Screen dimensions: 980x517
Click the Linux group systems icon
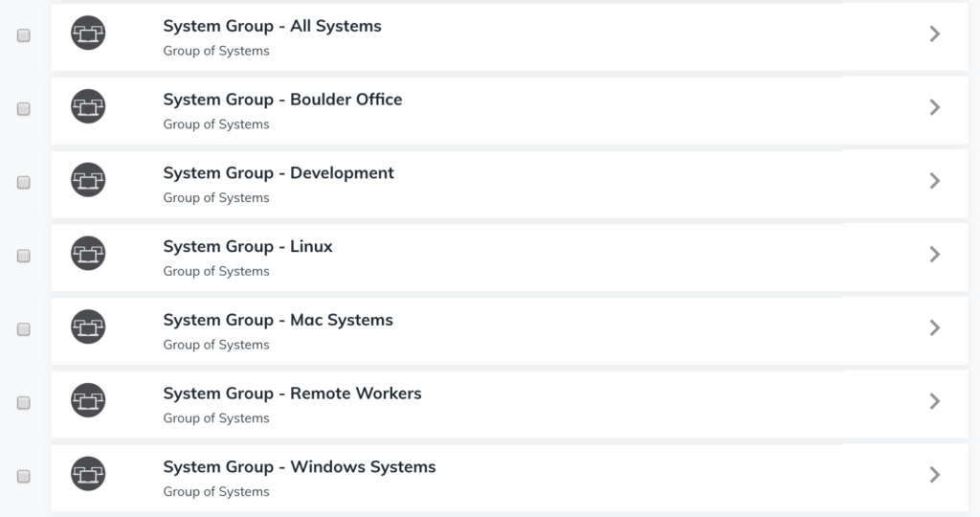(88, 254)
